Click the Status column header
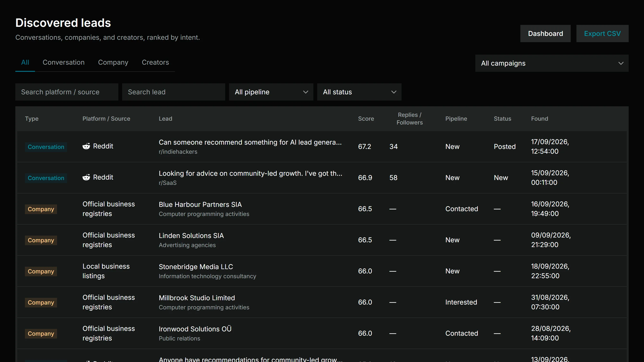Viewport: 644px width, 362px height. pyautogui.click(x=502, y=119)
